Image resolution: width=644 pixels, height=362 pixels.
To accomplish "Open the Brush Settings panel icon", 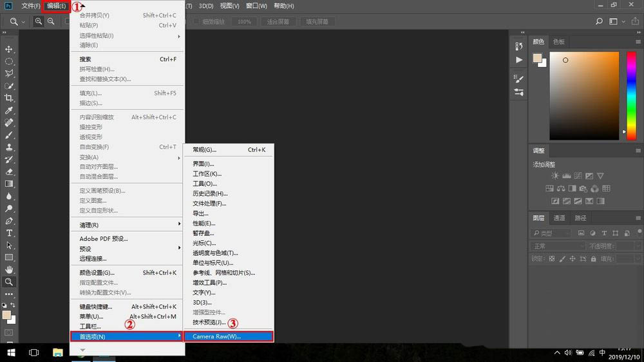I will [518, 79].
